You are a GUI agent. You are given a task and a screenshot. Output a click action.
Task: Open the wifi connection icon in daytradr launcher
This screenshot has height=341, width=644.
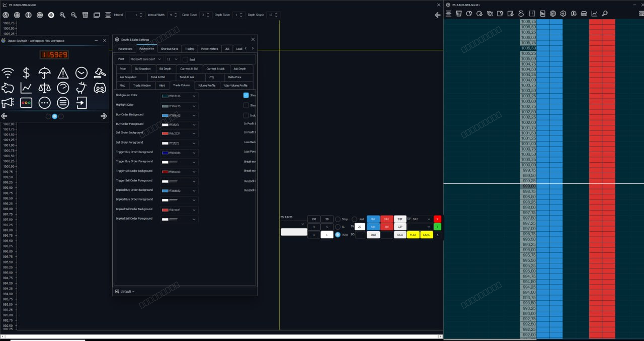8,73
